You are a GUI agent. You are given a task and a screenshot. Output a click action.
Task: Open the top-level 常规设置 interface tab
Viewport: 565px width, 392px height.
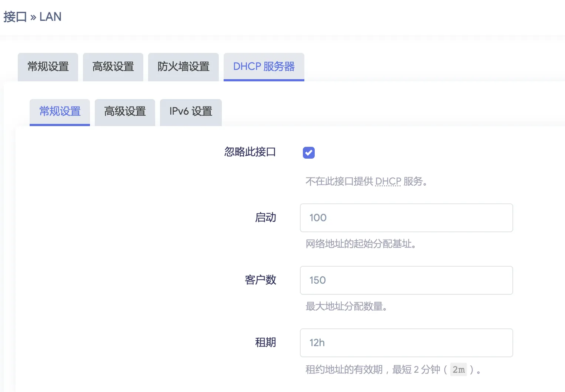point(48,67)
